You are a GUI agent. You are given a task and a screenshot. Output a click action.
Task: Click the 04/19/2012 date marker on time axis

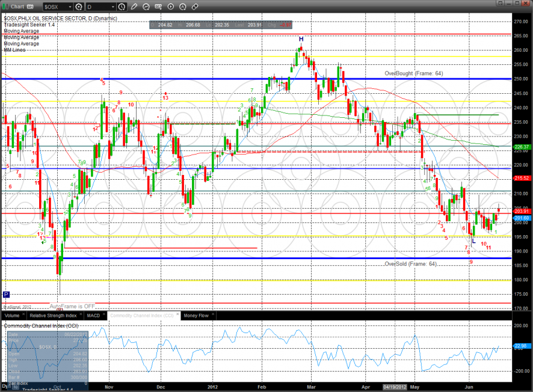[396, 388]
